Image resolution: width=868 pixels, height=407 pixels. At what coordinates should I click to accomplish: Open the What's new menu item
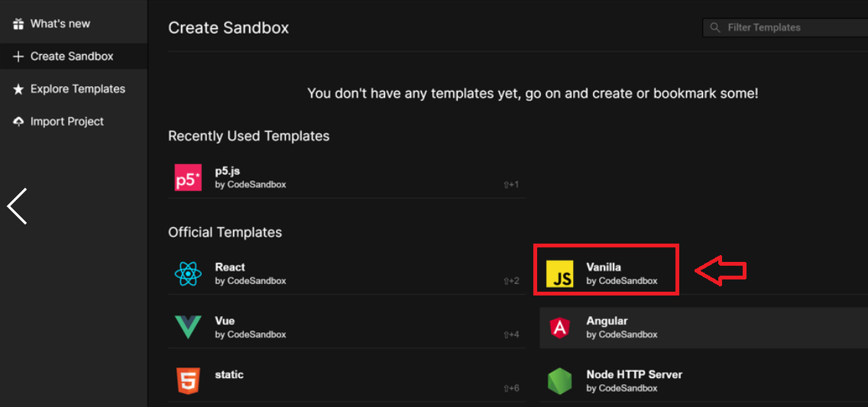(x=60, y=24)
